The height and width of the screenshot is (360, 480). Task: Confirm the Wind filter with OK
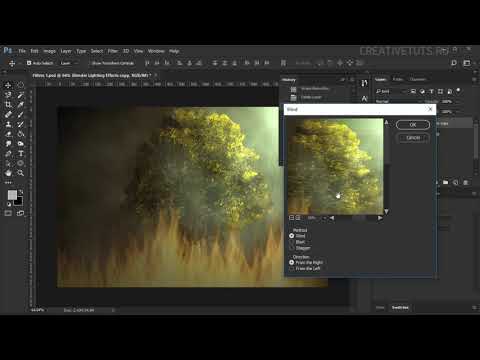pos(413,125)
